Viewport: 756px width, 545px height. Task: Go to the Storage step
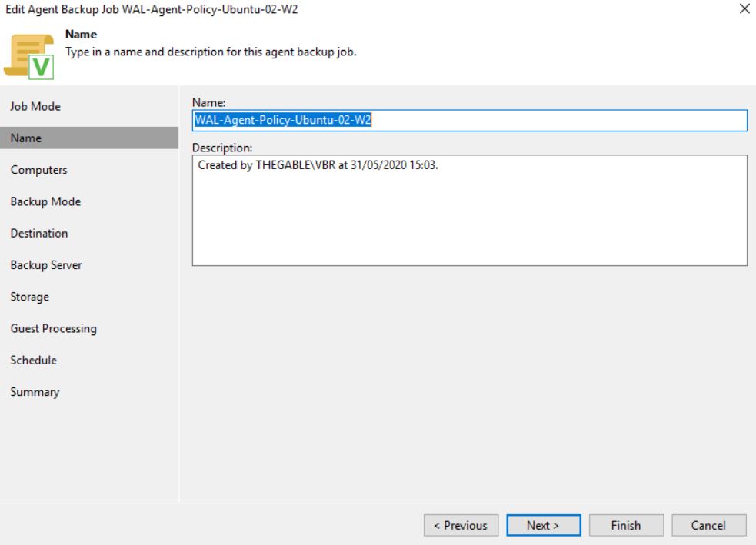pyautogui.click(x=29, y=297)
